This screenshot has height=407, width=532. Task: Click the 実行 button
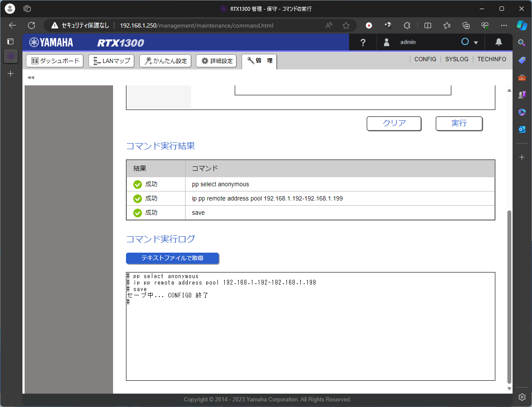tap(459, 123)
